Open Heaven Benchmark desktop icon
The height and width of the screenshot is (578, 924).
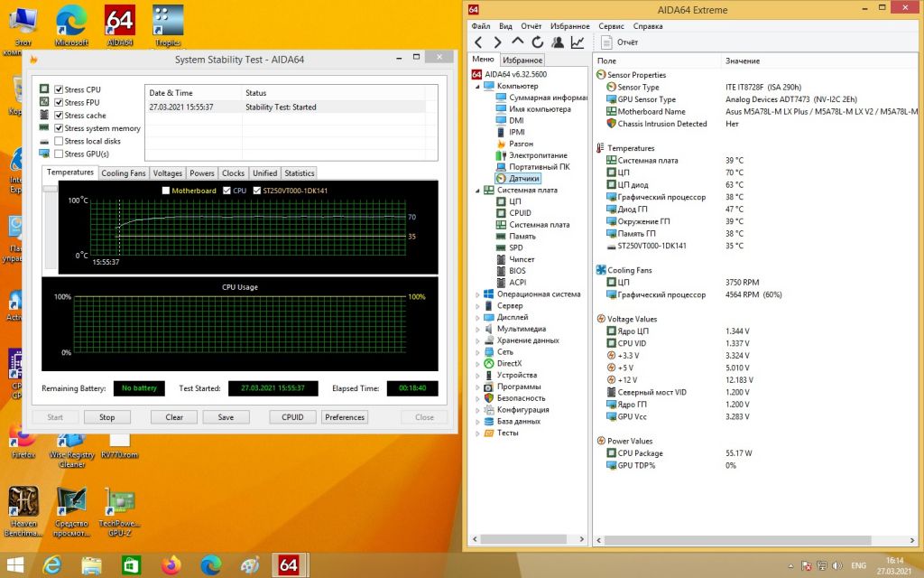(x=23, y=511)
